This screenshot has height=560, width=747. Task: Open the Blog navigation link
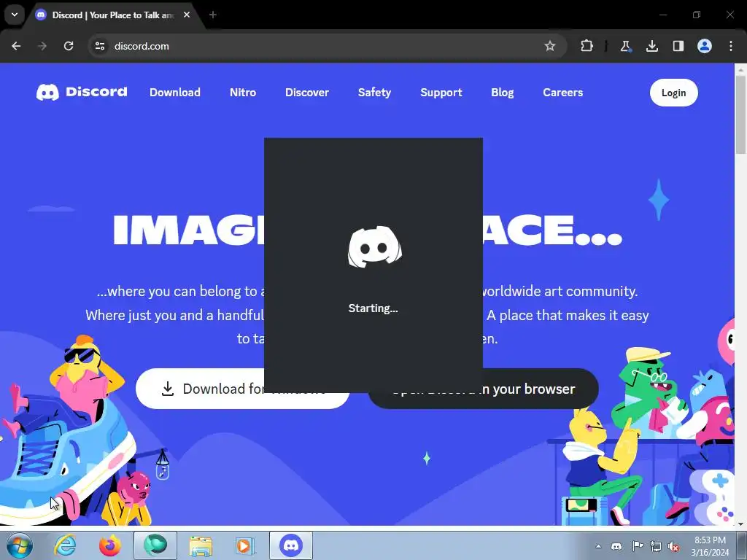503,93
